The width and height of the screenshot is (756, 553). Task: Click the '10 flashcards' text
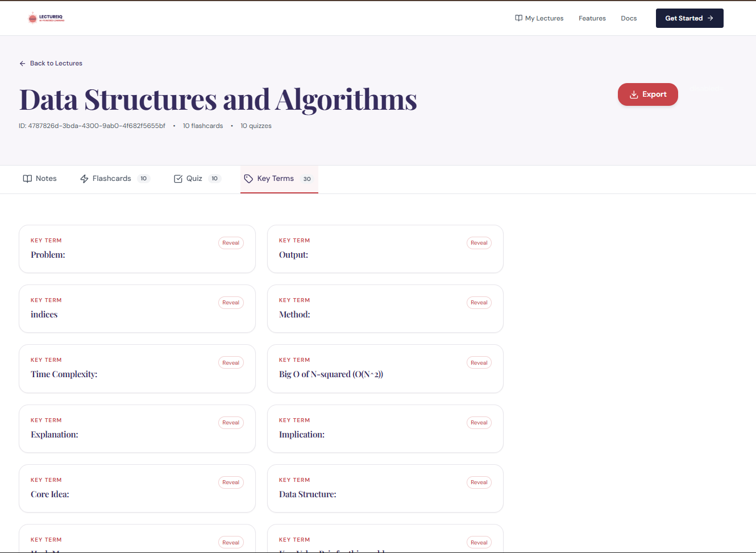203,126
